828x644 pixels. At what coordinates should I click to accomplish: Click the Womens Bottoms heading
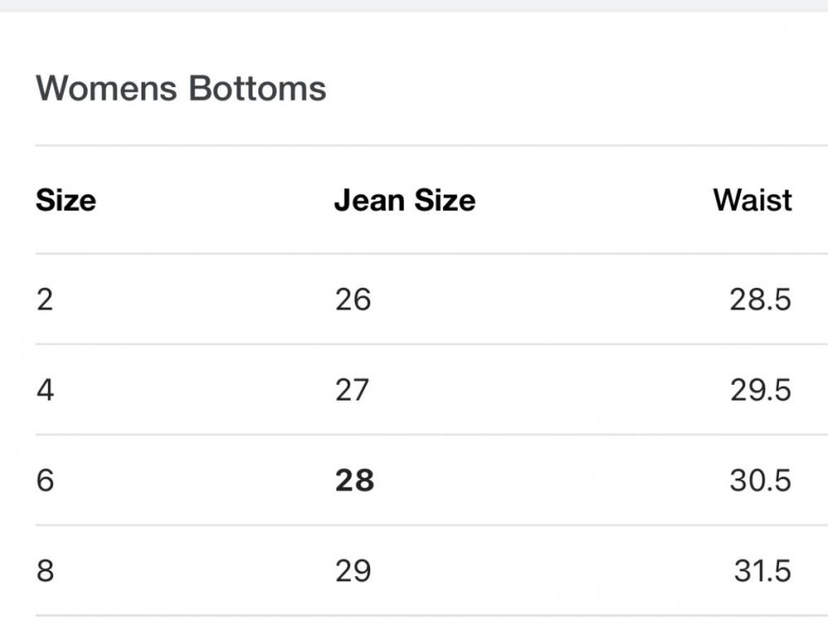[181, 88]
